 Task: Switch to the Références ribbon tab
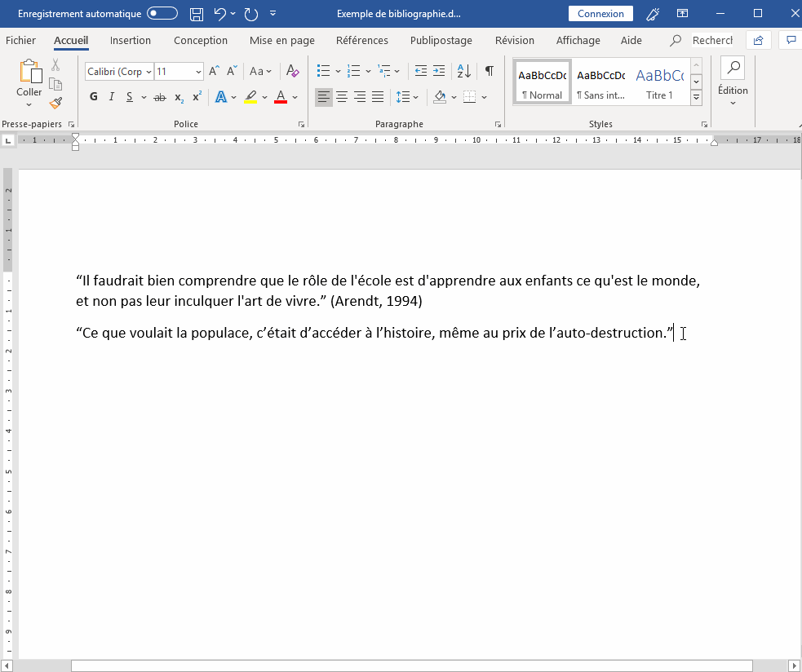click(x=361, y=40)
